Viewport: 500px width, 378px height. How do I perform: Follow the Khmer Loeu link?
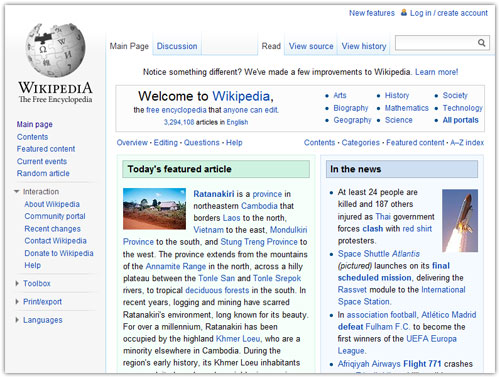pyautogui.click(x=238, y=339)
